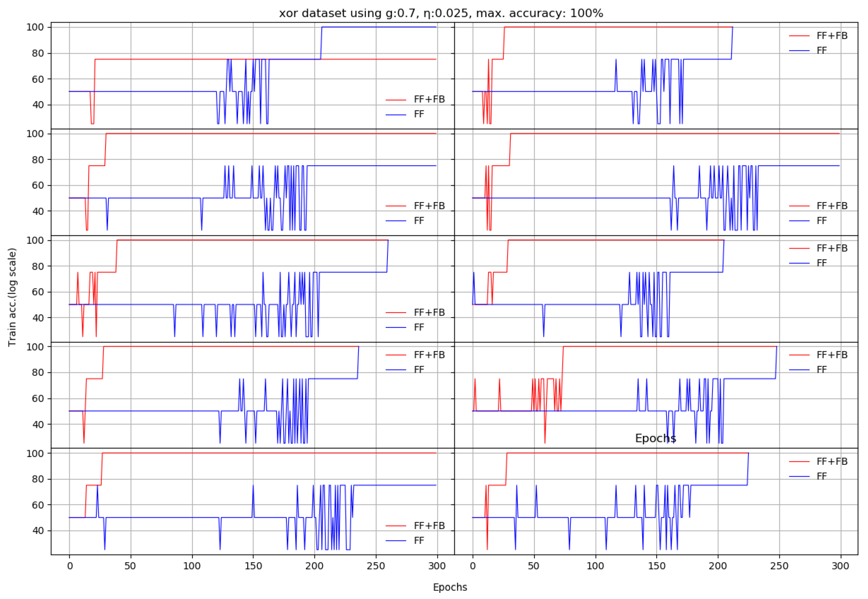The height and width of the screenshot is (599, 868).
Task: Click the '100' y-tick of the top row
Action: coord(35,27)
